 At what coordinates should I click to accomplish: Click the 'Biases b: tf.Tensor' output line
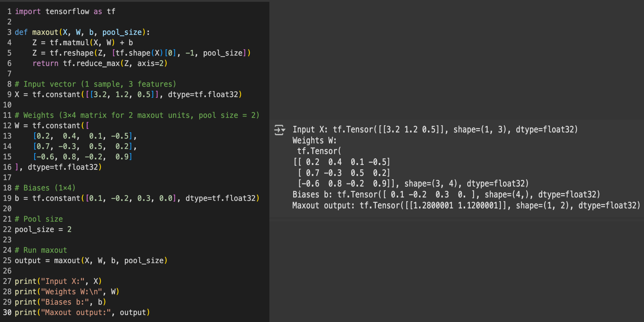[x=446, y=194]
